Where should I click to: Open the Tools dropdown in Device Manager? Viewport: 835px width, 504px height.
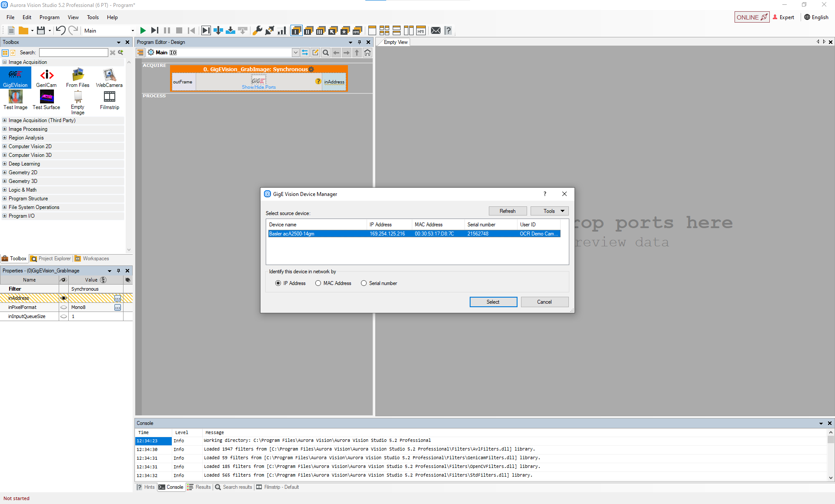tap(549, 211)
